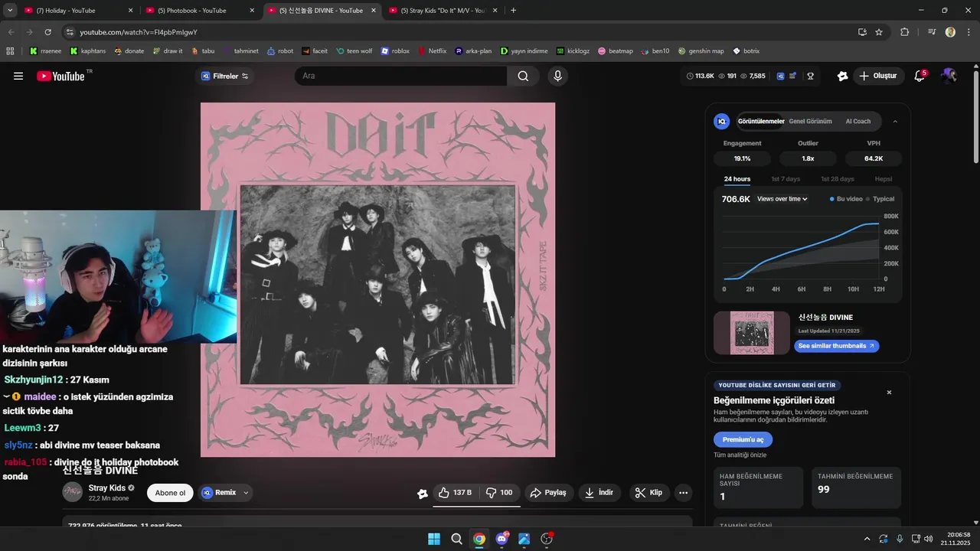
Task: Open the Chrome extensions puzzle icon
Action: [x=904, y=32]
